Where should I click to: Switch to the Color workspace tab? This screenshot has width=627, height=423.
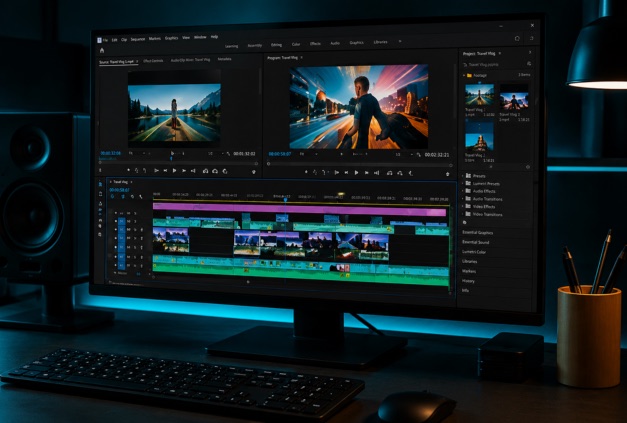(x=296, y=44)
